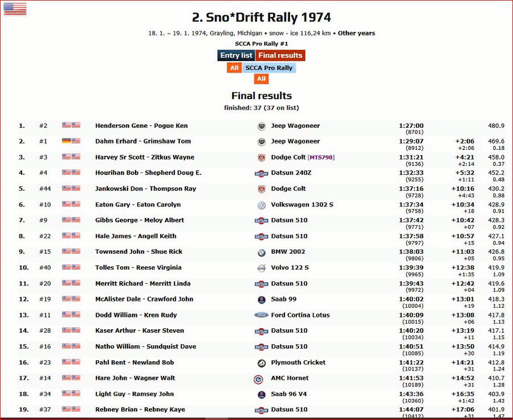Select the winning time 1:27:00
Image resolution: width=513 pixels, height=420 pixels.
coord(411,125)
